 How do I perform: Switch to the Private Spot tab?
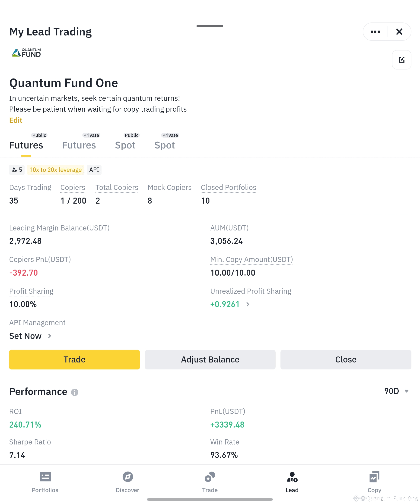[x=165, y=145]
